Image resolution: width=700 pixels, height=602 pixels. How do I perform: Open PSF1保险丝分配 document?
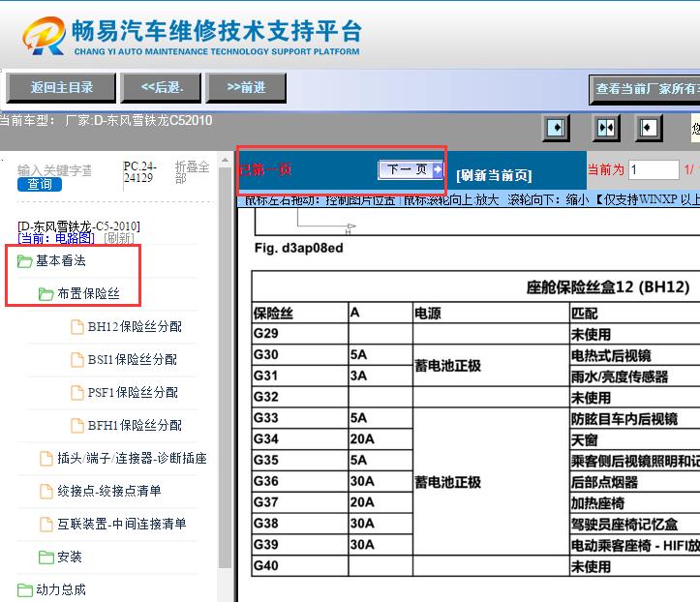[133, 392]
